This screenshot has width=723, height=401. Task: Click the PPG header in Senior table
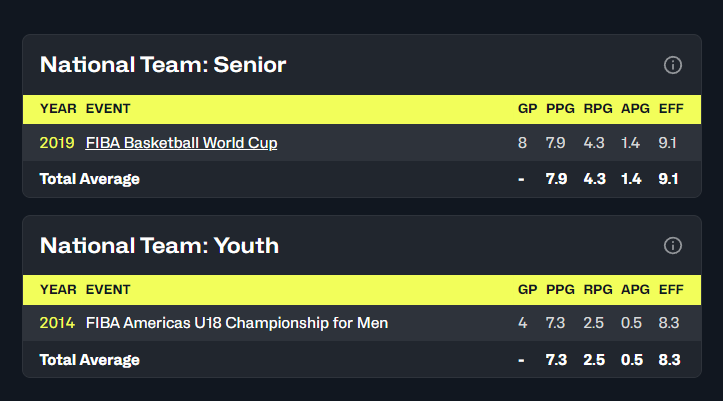tap(560, 109)
